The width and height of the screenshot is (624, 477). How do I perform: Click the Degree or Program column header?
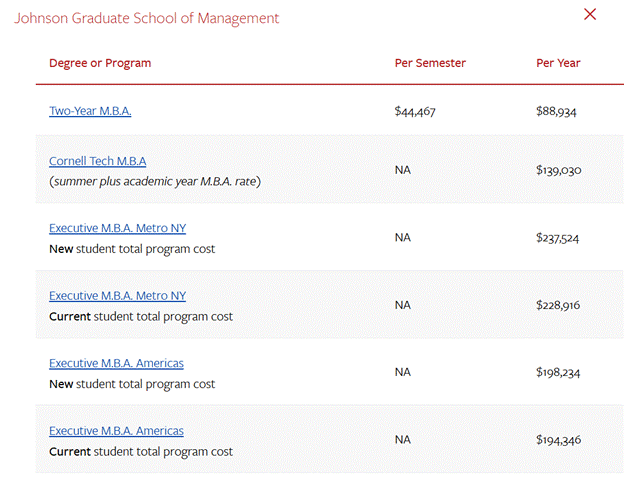point(100,63)
